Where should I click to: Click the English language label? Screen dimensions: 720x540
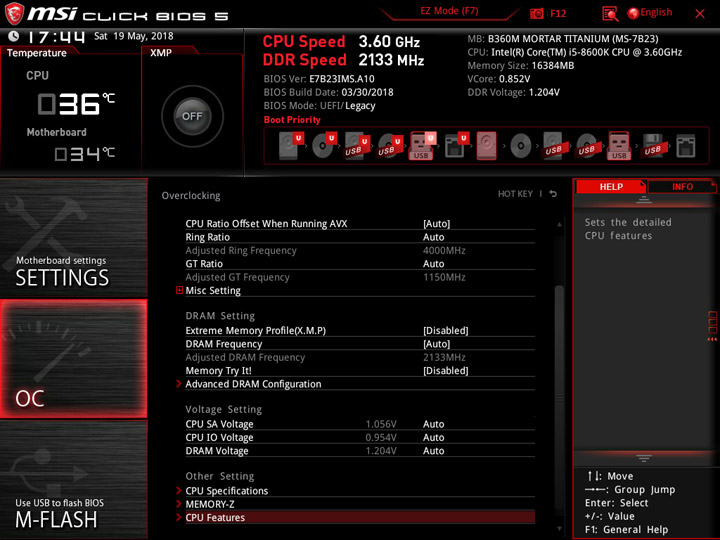tap(656, 12)
